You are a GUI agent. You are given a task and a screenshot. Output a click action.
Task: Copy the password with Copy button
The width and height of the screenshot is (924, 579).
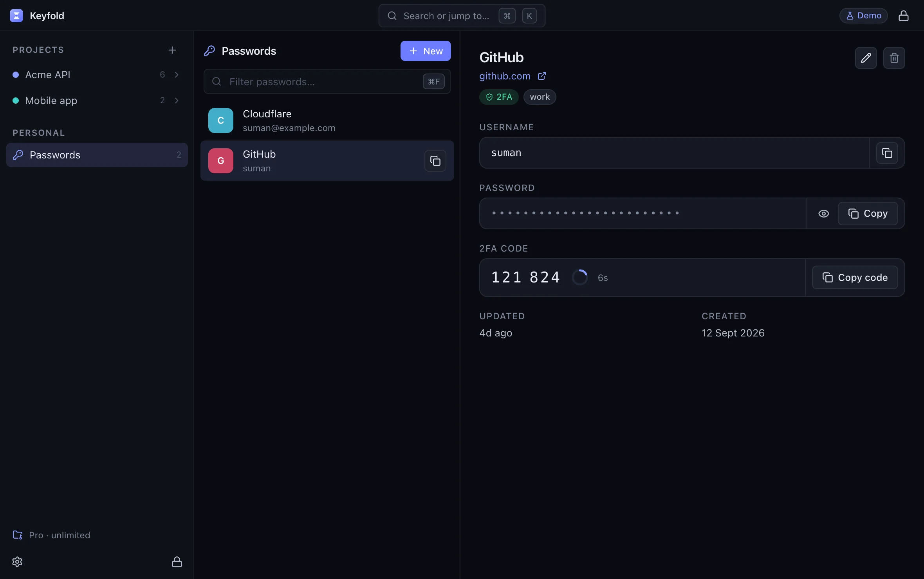868,214
